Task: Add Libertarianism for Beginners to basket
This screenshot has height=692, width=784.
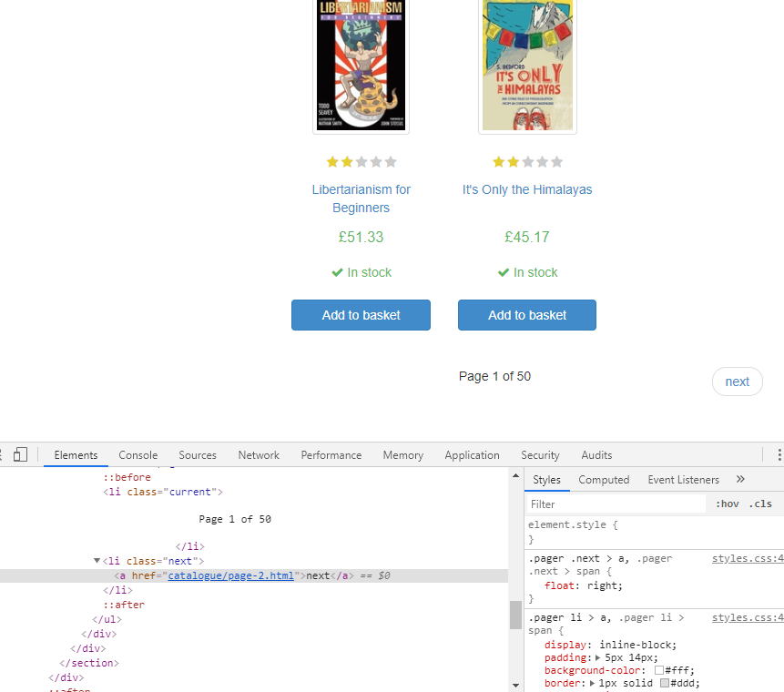Action: pos(361,314)
